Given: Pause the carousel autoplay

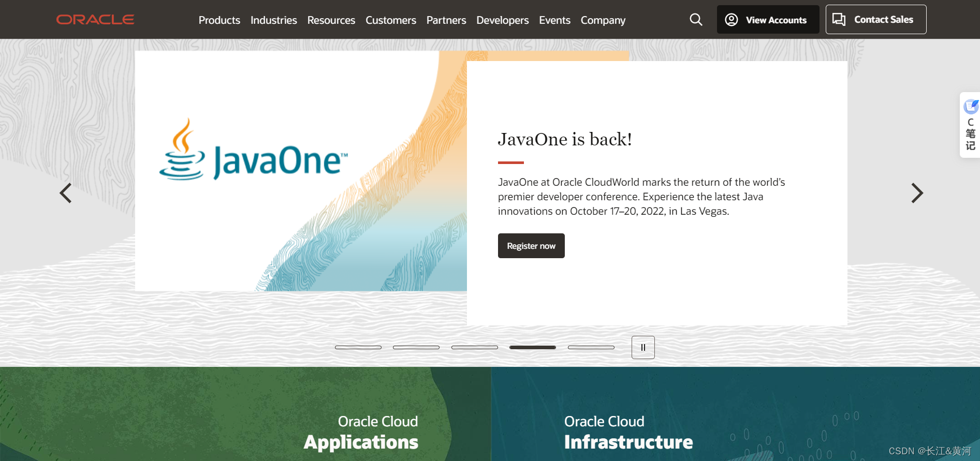Looking at the screenshot, I should [643, 347].
